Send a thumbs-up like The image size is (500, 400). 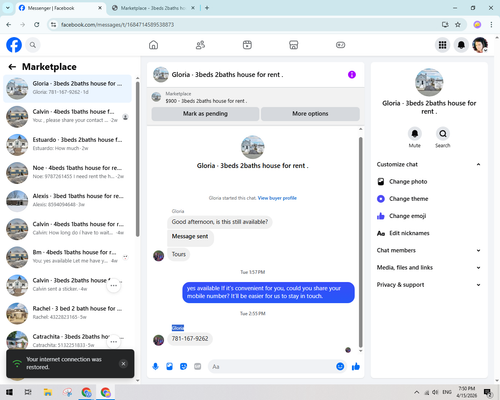356,367
